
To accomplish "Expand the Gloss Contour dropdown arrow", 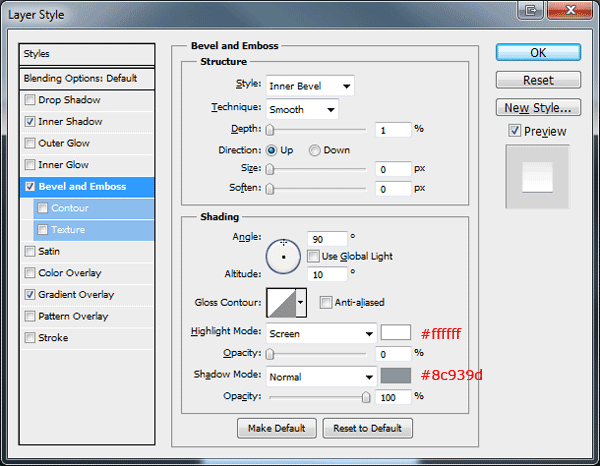I will point(301,303).
